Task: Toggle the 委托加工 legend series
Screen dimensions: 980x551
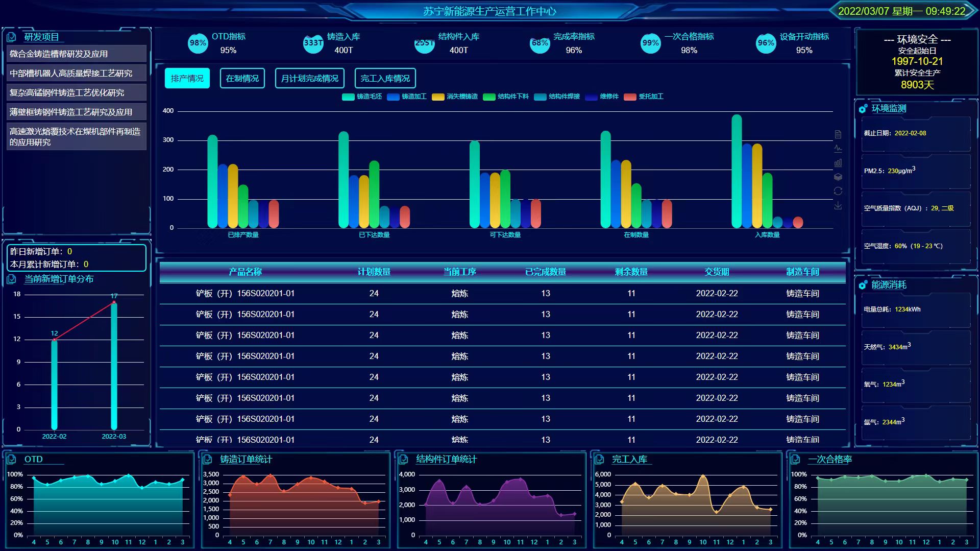Action: point(644,97)
